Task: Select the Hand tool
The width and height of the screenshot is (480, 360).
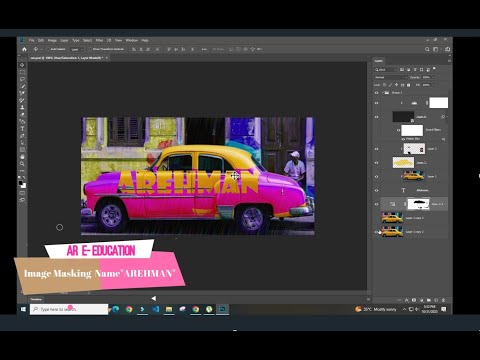Action: tap(22, 157)
